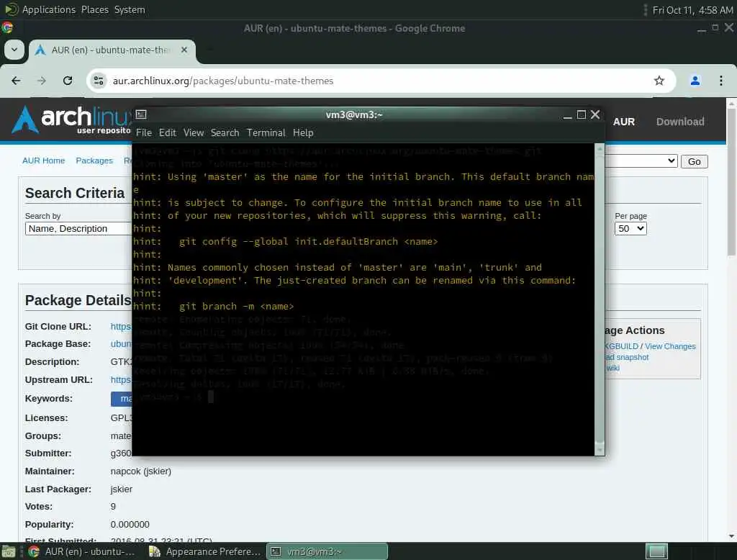Screen dimensions: 737x560
Task: Open Search by Name, Description dropdown
Action: 78,228
